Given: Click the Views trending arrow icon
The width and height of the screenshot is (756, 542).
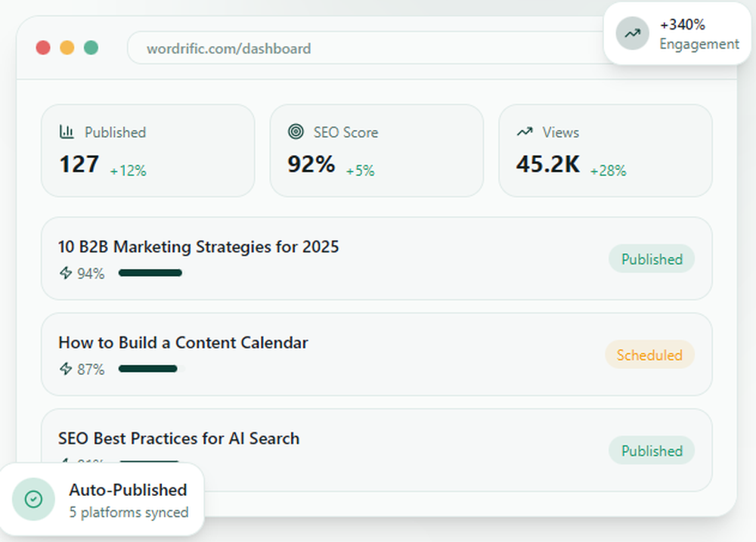Looking at the screenshot, I should click(x=525, y=131).
